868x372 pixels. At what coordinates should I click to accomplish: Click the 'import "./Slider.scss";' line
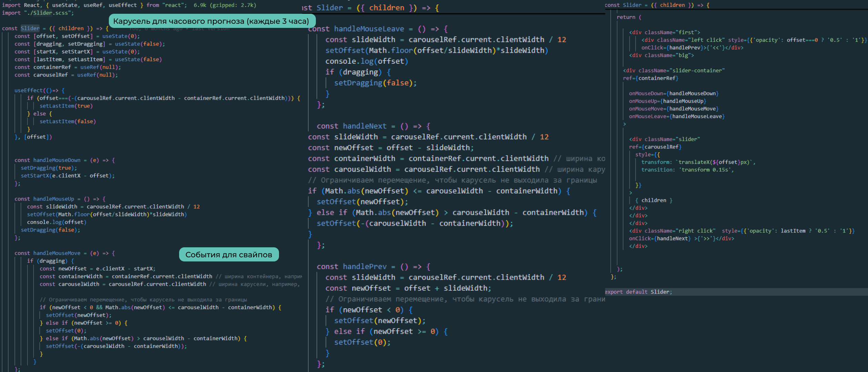tap(38, 13)
